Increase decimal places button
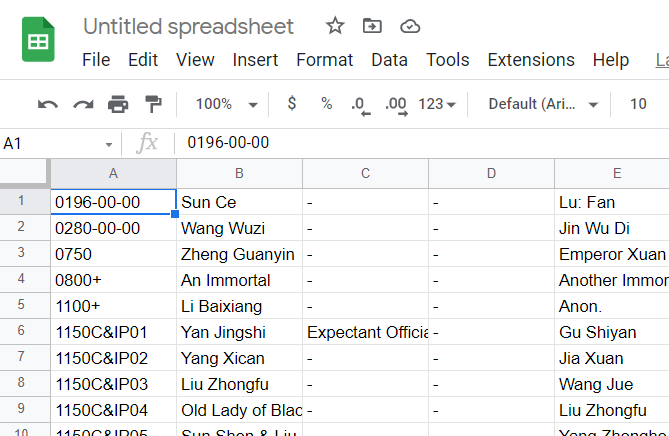669x436 pixels. [395, 104]
